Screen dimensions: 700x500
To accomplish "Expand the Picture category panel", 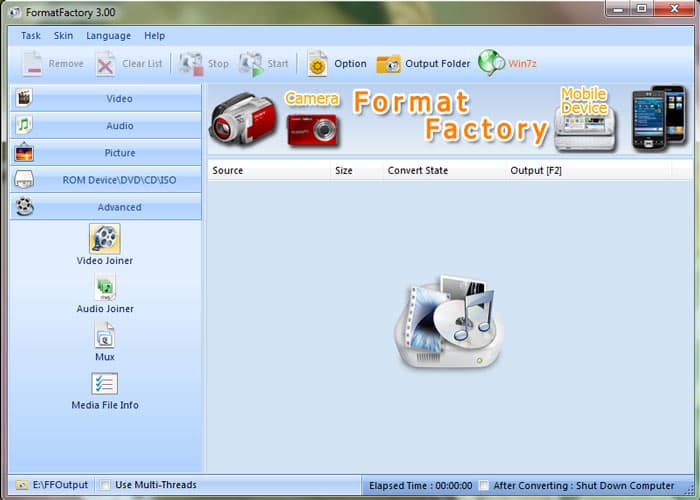I will coord(106,153).
